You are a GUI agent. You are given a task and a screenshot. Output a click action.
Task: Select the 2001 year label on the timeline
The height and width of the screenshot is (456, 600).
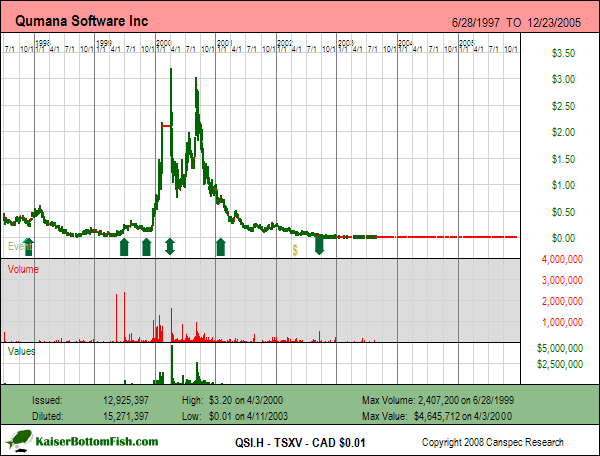[224, 43]
